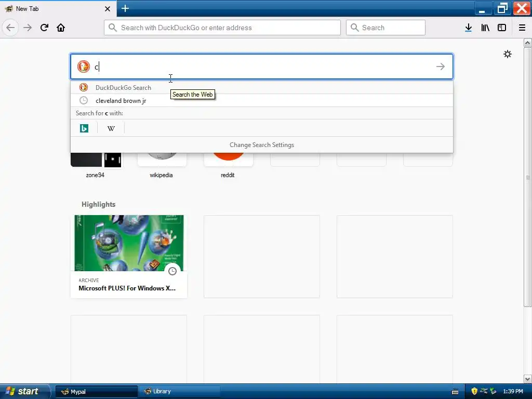Click the DuckDuckGo logo in search field

pos(84,66)
